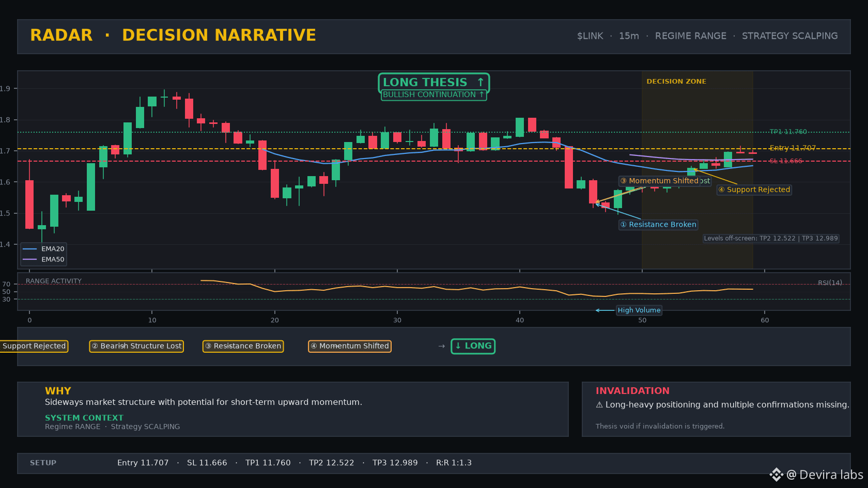868x488 pixels.
Task: Click TP1 11.760 in setup bar
Action: point(268,463)
